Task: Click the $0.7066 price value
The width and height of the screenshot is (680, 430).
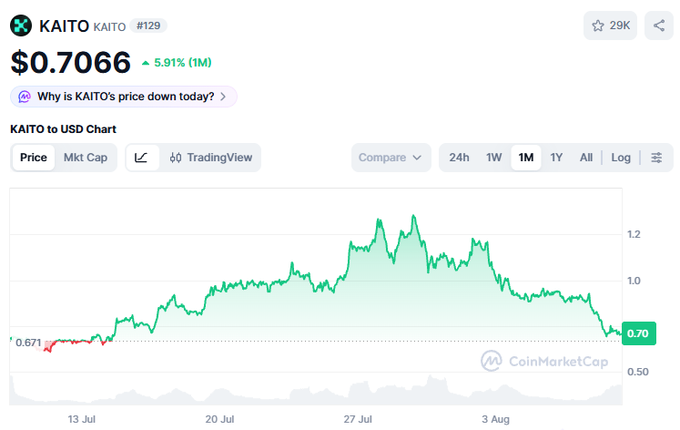Action: [x=71, y=62]
